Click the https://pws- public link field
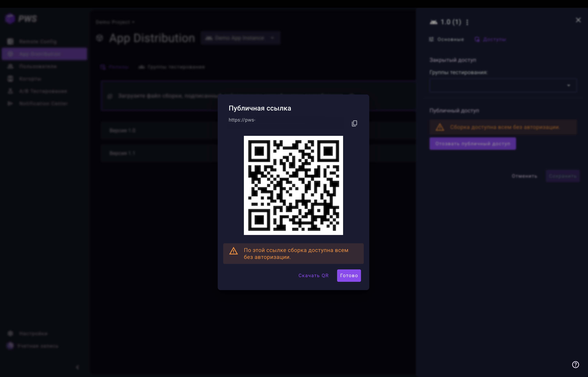This screenshot has height=377, width=588. (x=287, y=120)
